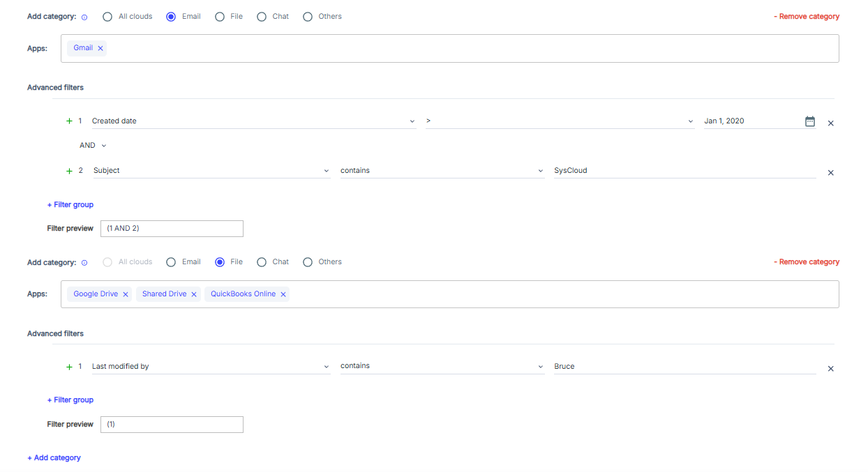Viewport: 868px width, 472px height.
Task: Select File radio in second category
Action: (x=220, y=262)
